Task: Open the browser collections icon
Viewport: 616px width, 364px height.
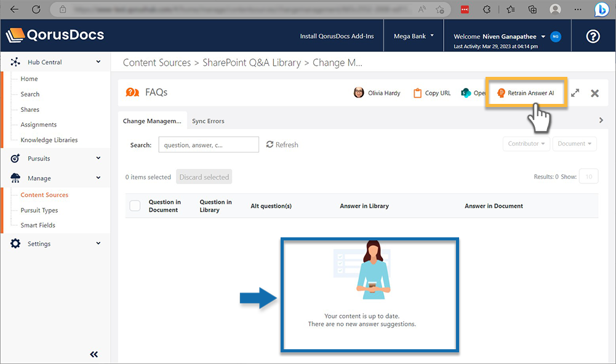Action: (x=533, y=9)
